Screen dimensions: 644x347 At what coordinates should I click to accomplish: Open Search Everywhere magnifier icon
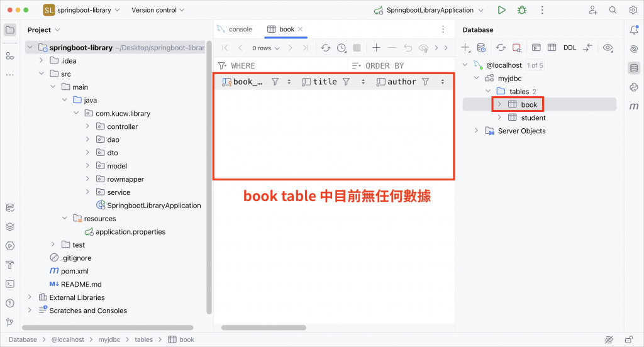pos(613,10)
